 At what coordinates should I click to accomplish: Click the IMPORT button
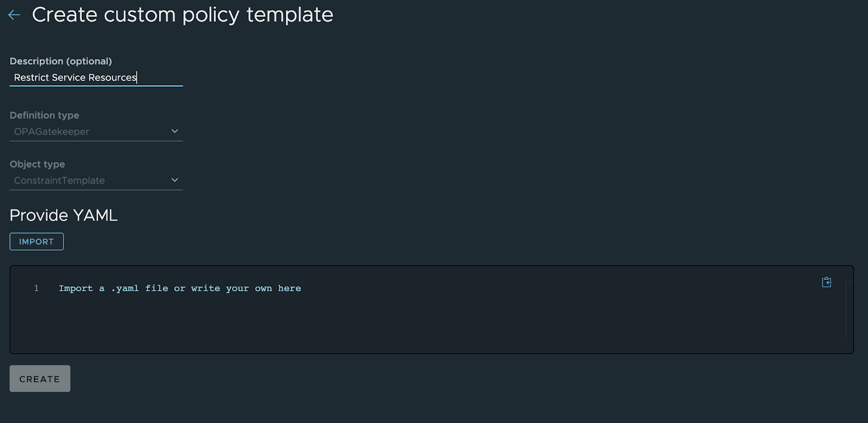click(36, 241)
